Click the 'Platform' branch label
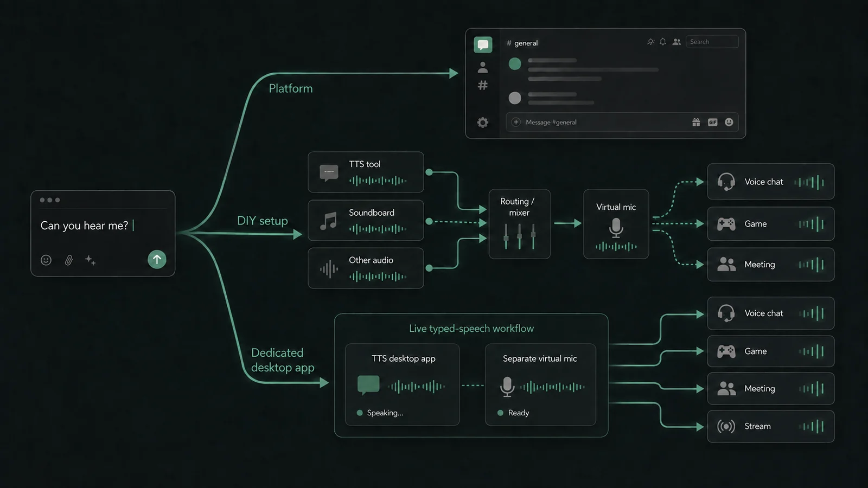Screen dimensions: 868x488 click(291, 88)
